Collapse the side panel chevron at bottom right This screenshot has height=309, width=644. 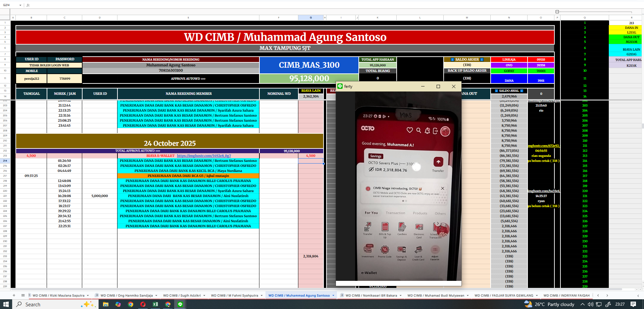point(638,296)
